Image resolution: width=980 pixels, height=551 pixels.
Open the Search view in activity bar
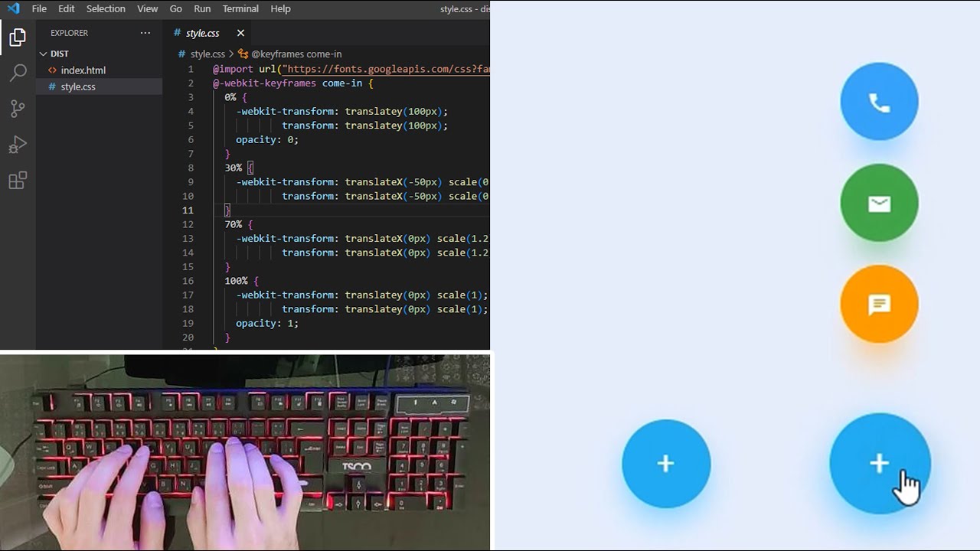coord(18,73)
